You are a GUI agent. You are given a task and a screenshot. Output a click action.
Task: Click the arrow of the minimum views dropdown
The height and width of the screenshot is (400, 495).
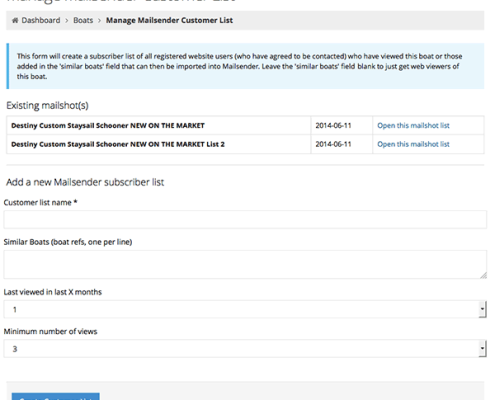(482, 349)
